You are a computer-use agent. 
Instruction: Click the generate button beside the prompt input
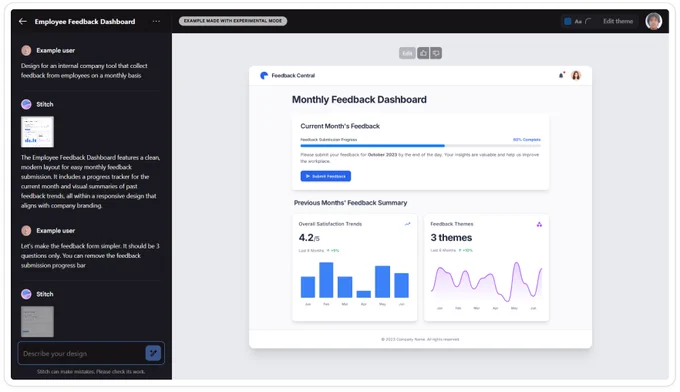[153, 353]
